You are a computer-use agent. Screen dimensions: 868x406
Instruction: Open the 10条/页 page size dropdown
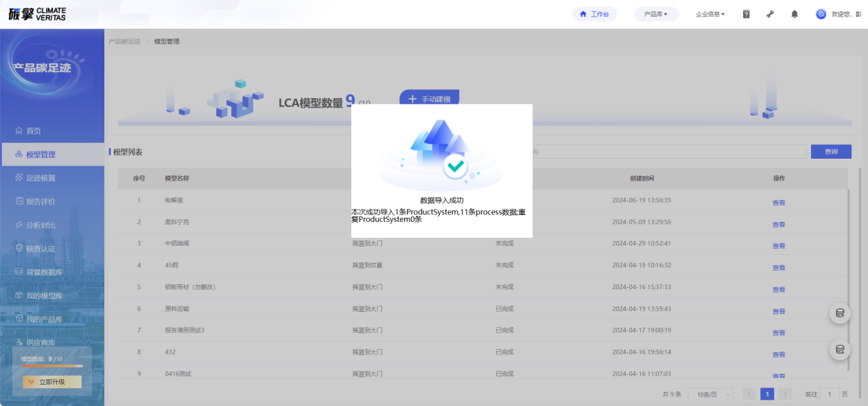[710, 394]
